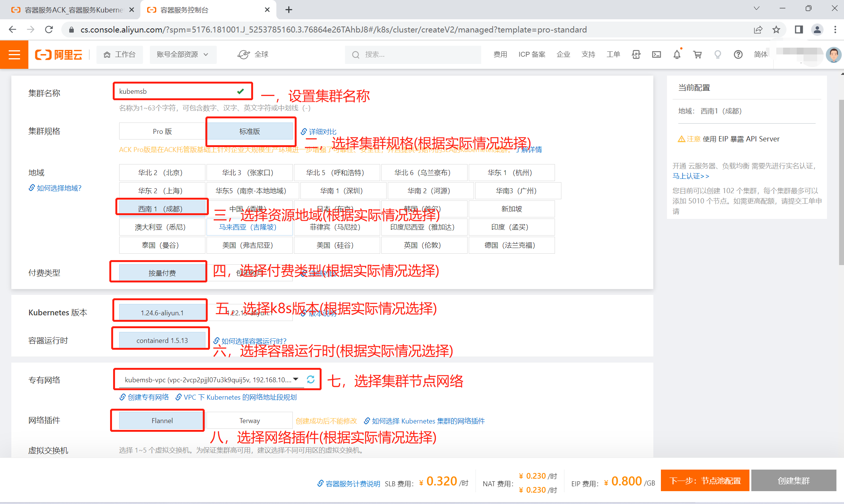Open 容器服务计费说明 billing link
Viewport: 844px width, 504px height.
[x=348, y=484]
